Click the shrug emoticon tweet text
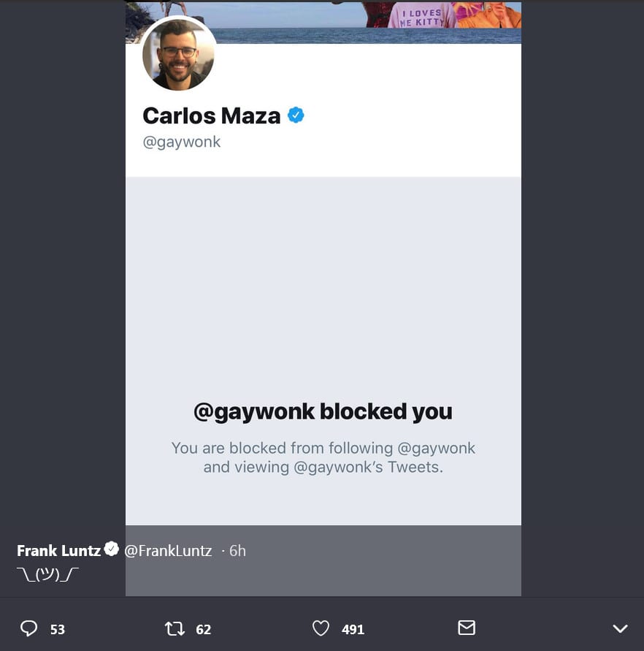Screen dimensions: 644x651 click(x=47, y=574)
